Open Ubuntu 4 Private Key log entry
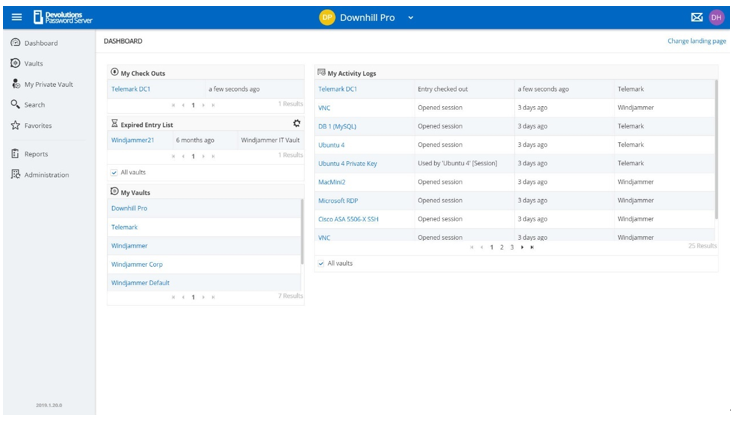Viewport: 731px width, 424px height. point(347,164)
